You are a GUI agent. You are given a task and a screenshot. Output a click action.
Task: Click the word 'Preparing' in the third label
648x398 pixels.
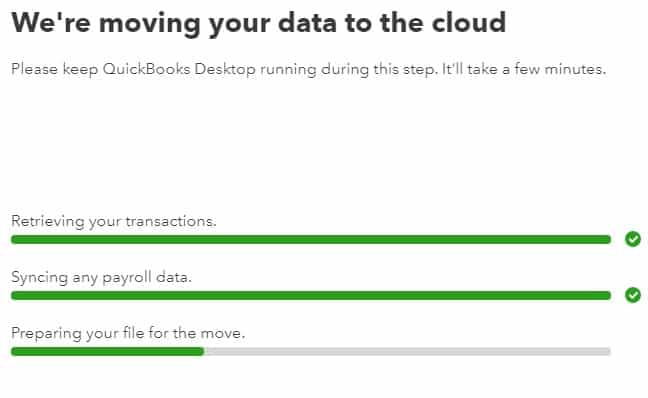(47, 334)
